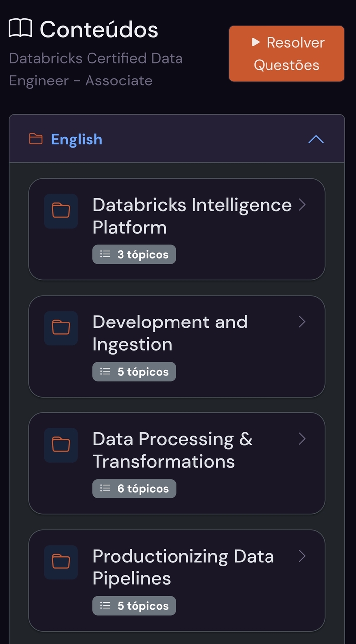This screenshot has width=356, height=644.
Task: Click the Productionizing Data Pipelines folder icon
Action: pyautogui.click(x=61, y=562)
